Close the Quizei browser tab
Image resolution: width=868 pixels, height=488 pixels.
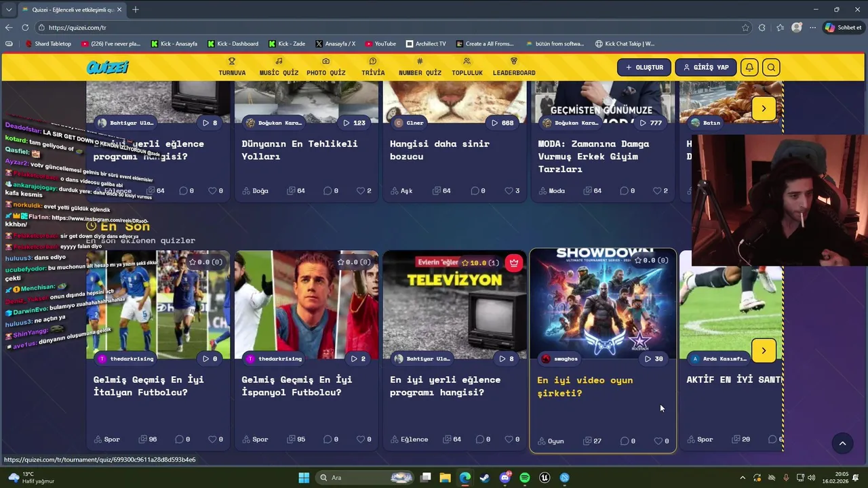click(120, 9)
